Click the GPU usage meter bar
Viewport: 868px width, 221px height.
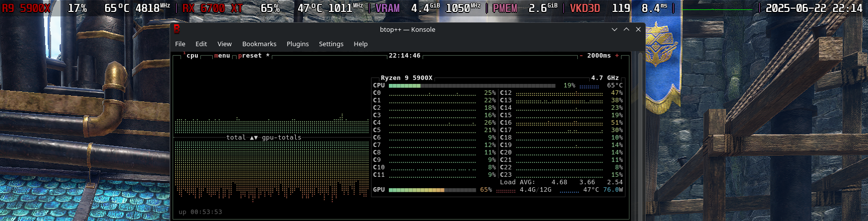click(433, 190)
